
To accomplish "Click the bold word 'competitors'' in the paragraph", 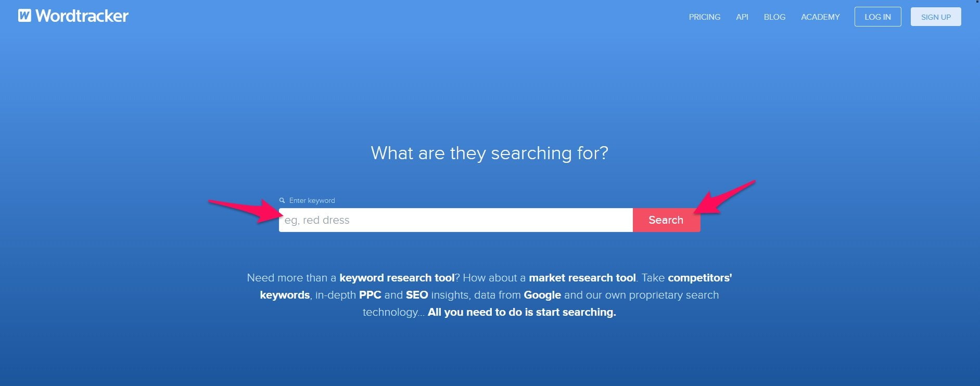I will (x=700, y=278).
